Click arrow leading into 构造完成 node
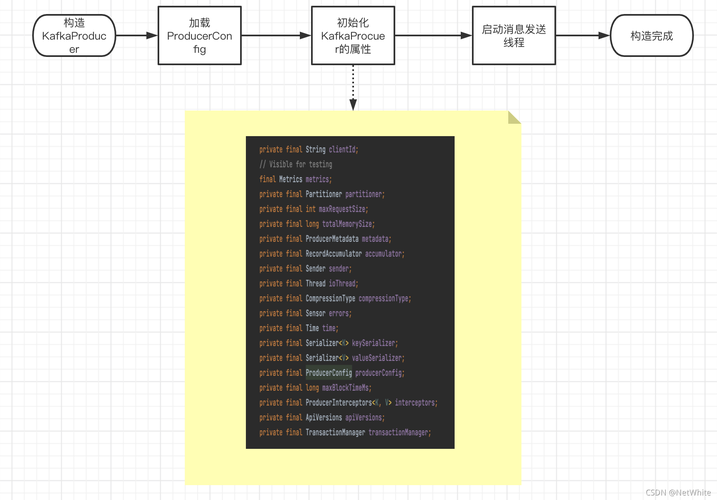 (x=583, y=36)
